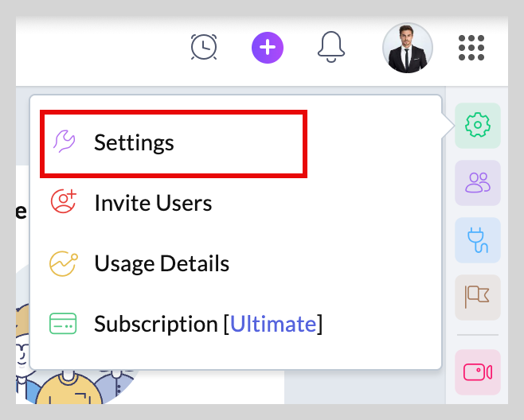This screenshot has height=420, width=524.
Task: Click the red add-user icon
Action: click(64, 201)
